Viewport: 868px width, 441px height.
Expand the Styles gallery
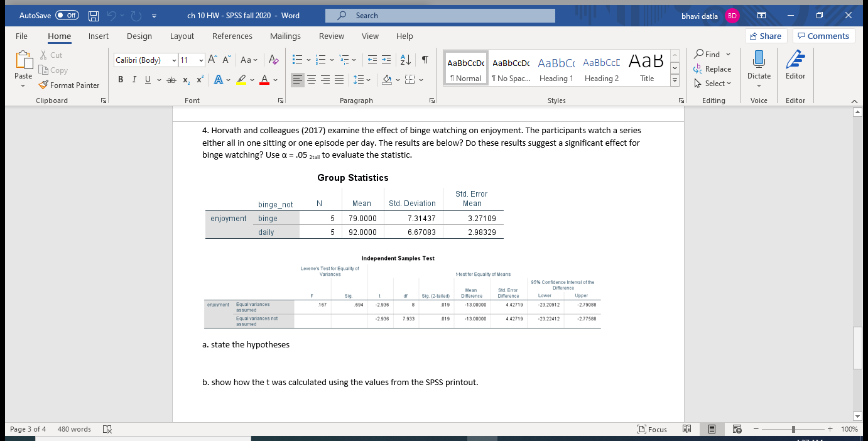tap(675, 80)
